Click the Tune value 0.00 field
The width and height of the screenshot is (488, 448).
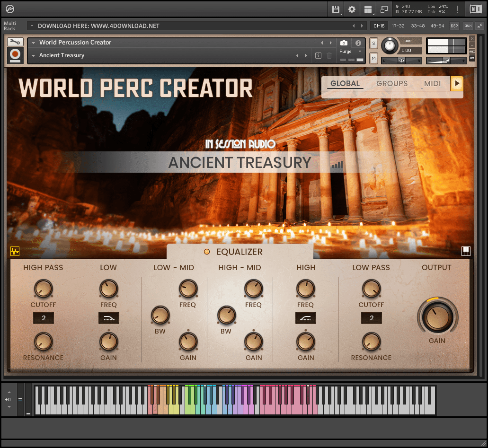(411, 51)
